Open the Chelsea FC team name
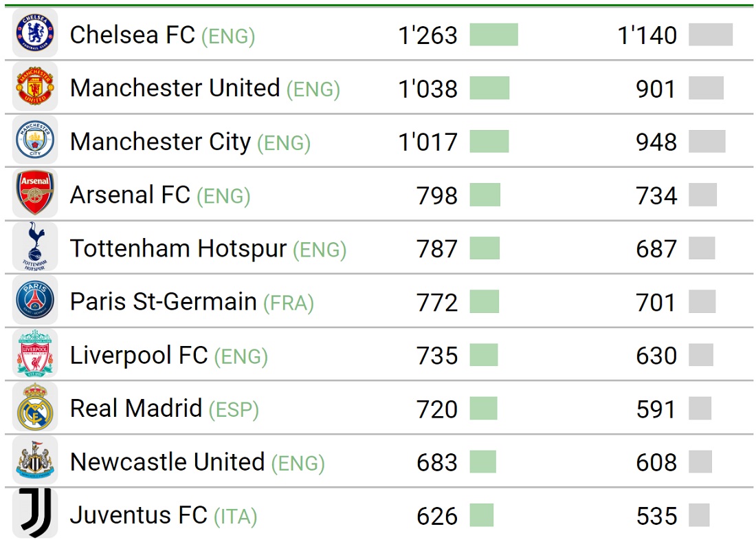Viewport: 756px width, 551px height. click(x=132, y=35)
